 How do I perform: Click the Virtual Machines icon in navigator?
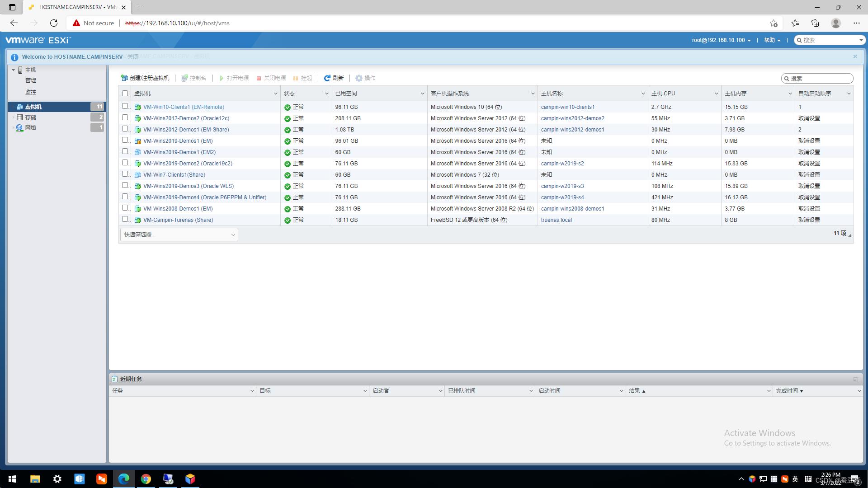tap(20, 107)
